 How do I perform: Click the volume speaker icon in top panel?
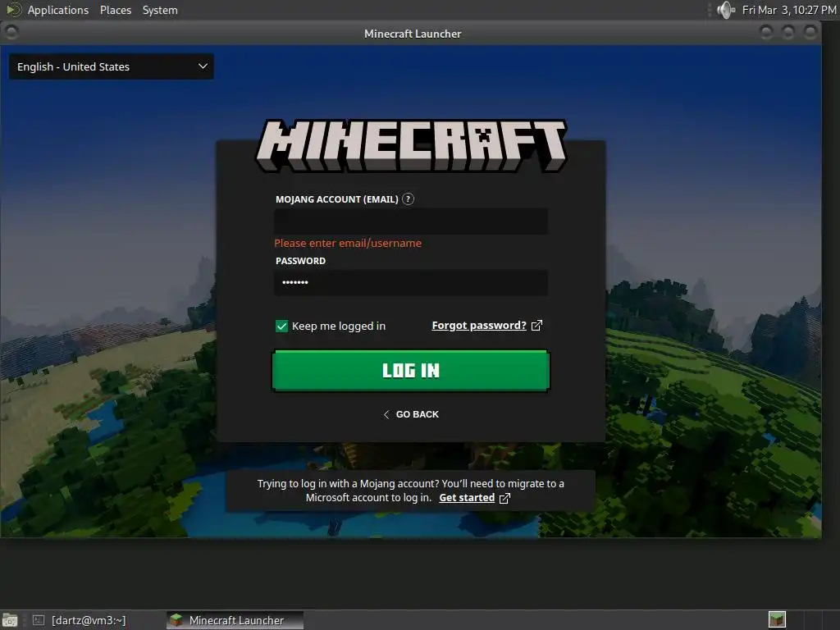[x=726, y=10]
